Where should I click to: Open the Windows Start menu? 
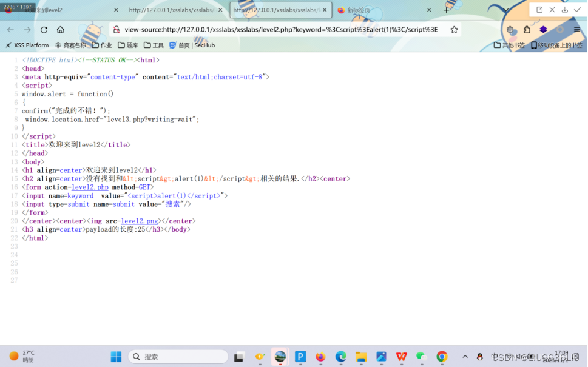coord(116,357)
